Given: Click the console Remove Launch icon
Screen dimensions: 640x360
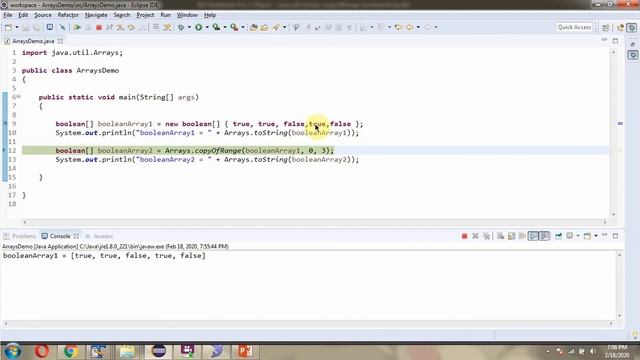Looking at the screenshot, I should 475,236.
